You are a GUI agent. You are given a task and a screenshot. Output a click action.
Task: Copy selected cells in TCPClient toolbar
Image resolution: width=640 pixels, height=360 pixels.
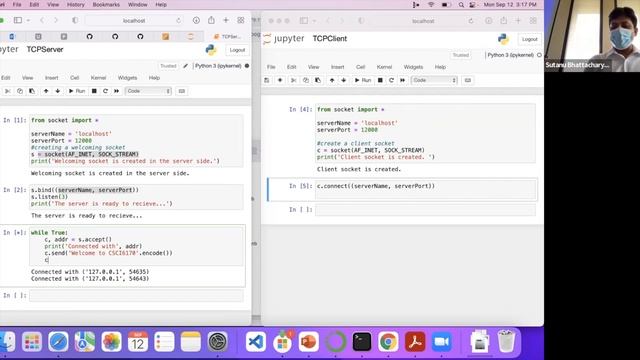(x=306, y=80)
